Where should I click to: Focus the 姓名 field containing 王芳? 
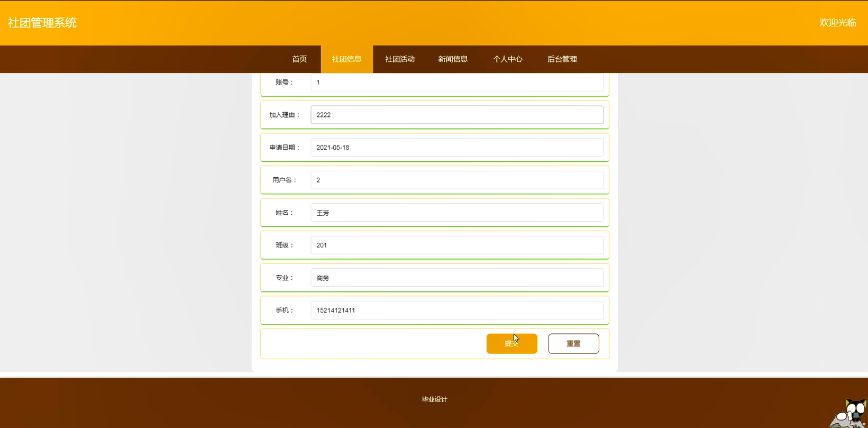[x=456, y=213]
